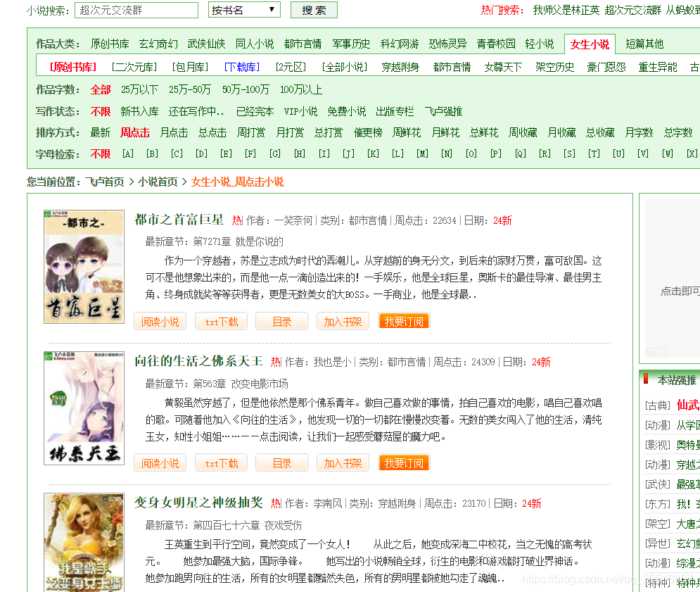Open latest chapter 第563章 改变电影市场
700x592 pixels.
click(x=240, y=384)
